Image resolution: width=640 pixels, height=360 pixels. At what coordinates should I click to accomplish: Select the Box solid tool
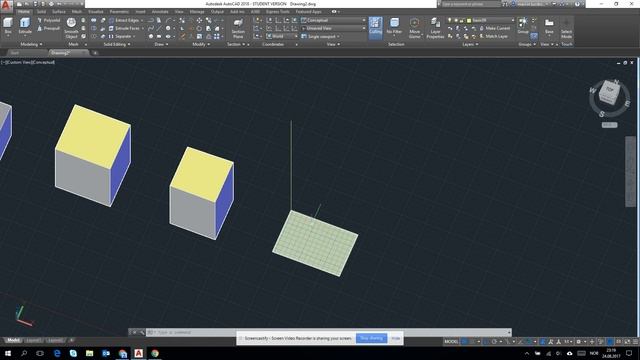8,26
